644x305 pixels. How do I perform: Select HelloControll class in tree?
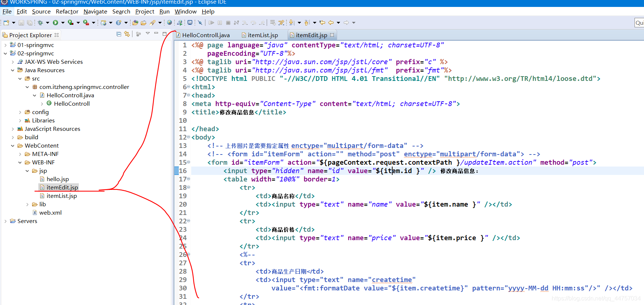72,103
